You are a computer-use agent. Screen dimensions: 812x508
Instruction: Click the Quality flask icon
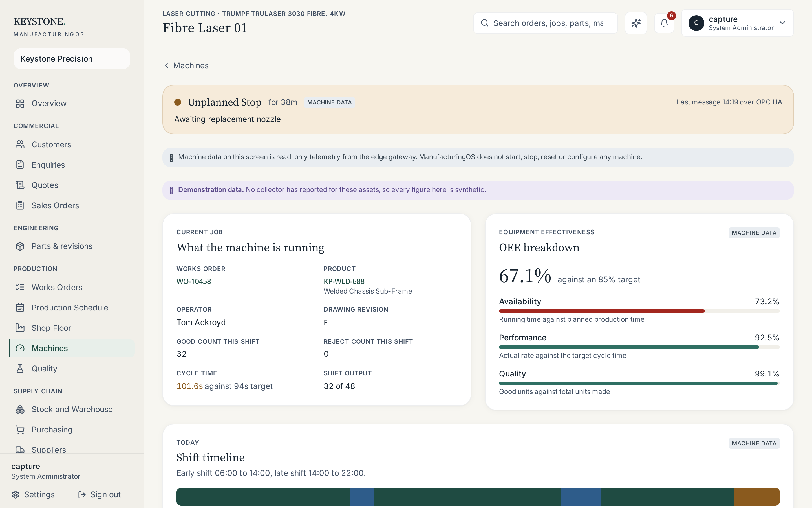tap(20, 369)
